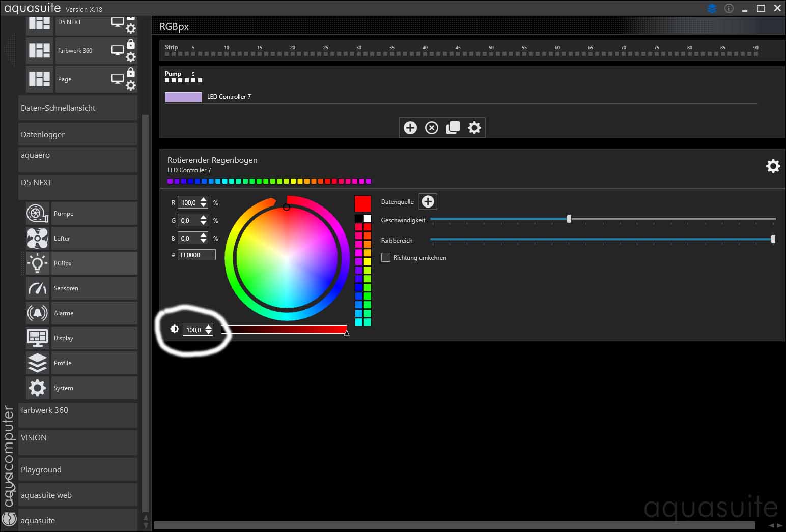Viewport: 786px width, 532px height.
Task: Open the Profile layers icon
Action: (37, 363)
